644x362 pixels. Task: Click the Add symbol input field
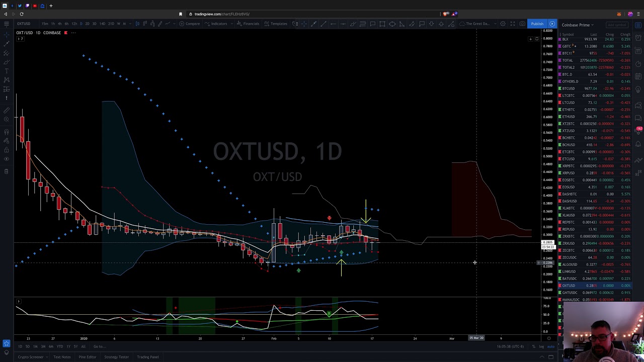(617, 25)
